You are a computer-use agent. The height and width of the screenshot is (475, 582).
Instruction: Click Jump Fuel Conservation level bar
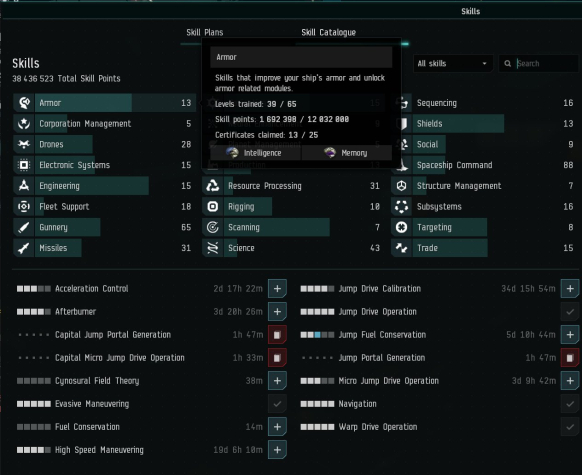click(x=317, y=335)
